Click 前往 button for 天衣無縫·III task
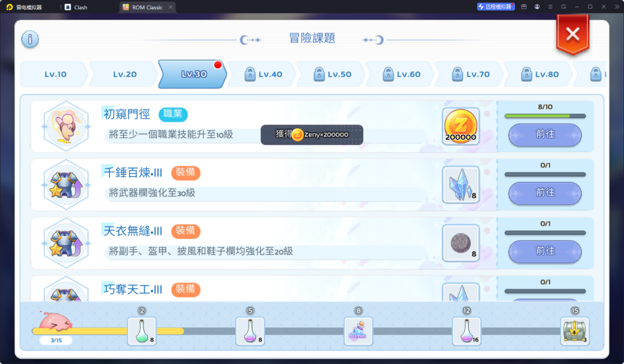The width and height of the screenshot is (624, 364). [545, 251]
